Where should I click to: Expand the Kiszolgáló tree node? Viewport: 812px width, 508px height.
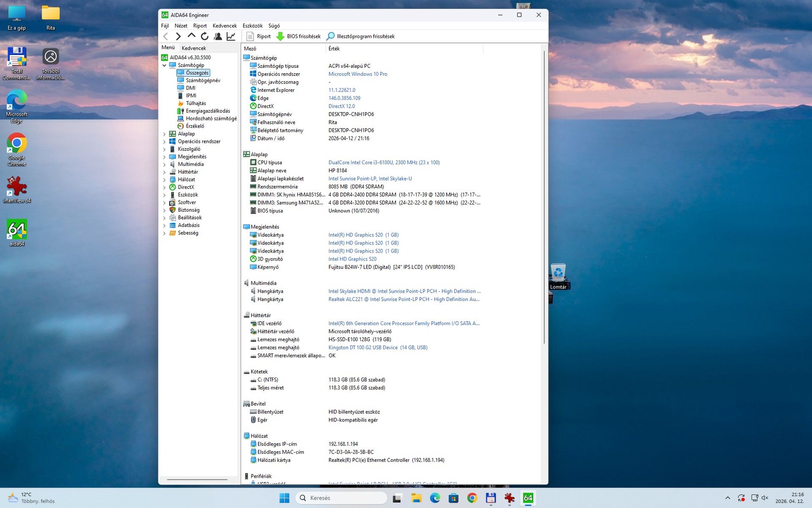click(164, 149)
